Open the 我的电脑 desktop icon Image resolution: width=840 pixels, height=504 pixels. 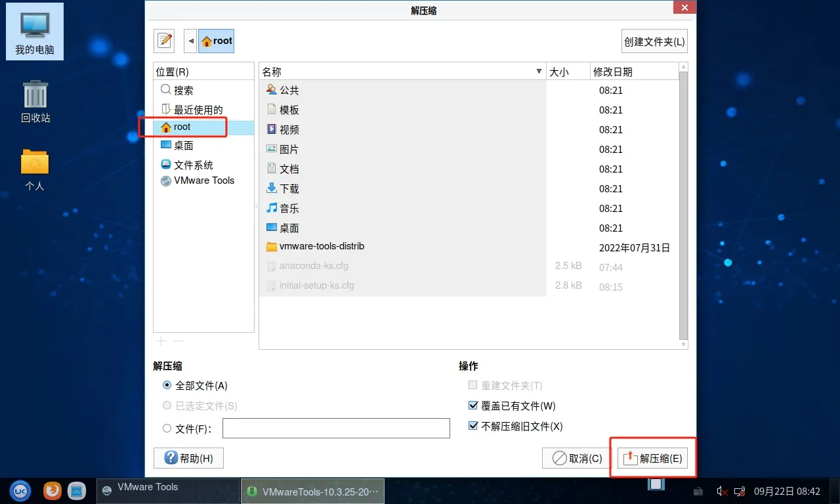tap(35, 31)
